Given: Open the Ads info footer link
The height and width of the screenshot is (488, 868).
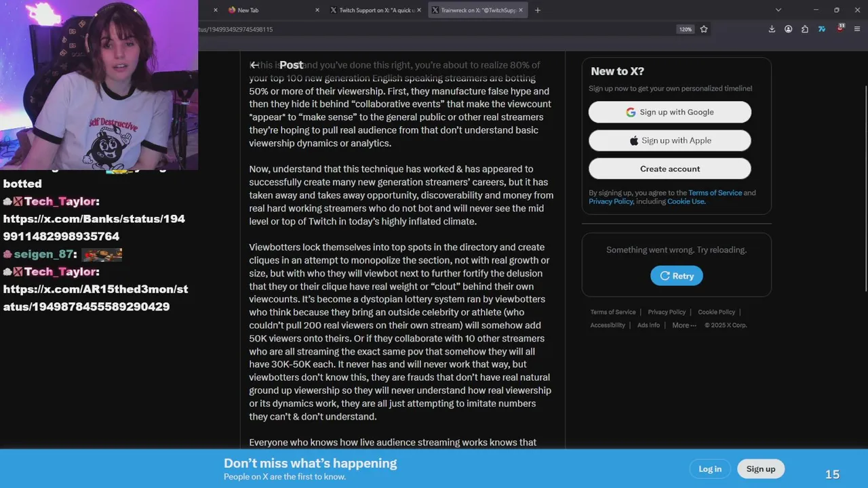Looking at the screenshot, I should [649, 325].
